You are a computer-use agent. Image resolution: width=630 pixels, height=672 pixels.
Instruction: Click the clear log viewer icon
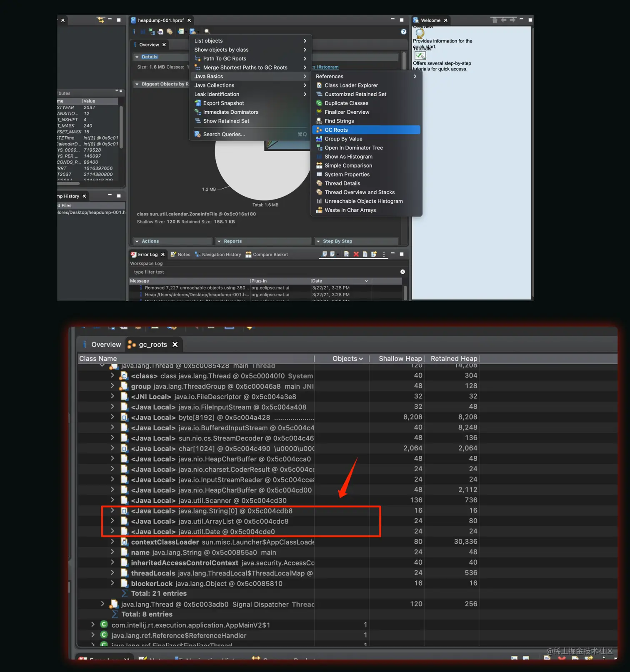[x=346, y=254]
